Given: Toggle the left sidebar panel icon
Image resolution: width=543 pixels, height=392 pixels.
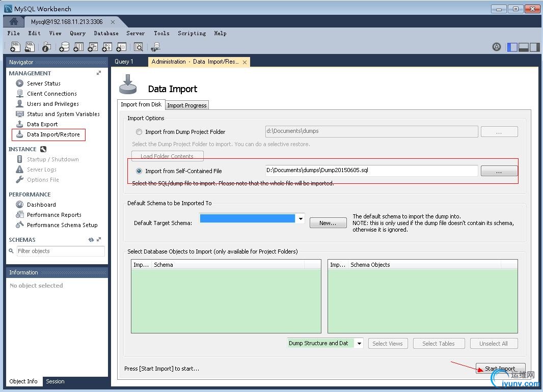Looking at the screenshot, I should point(512,47).
